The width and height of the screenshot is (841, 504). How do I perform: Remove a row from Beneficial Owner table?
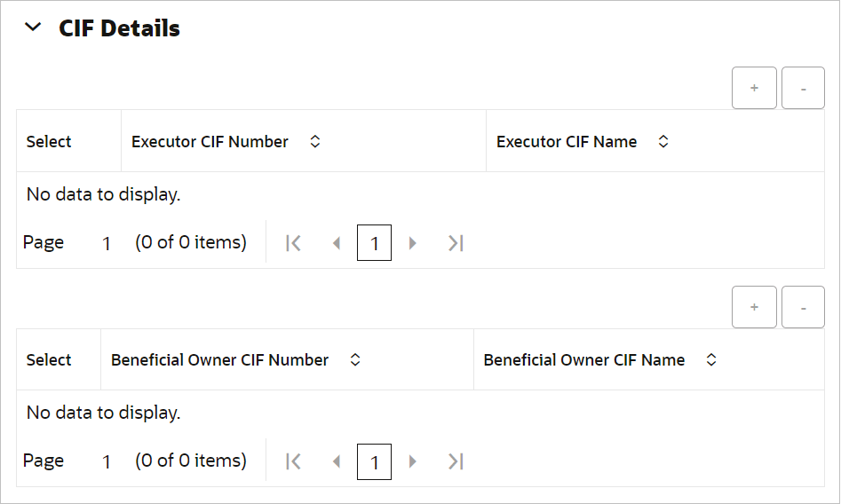pos(804,307)
